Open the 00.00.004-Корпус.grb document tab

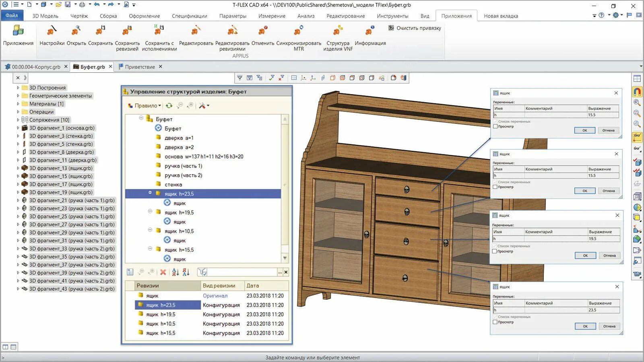pos(35,67)
